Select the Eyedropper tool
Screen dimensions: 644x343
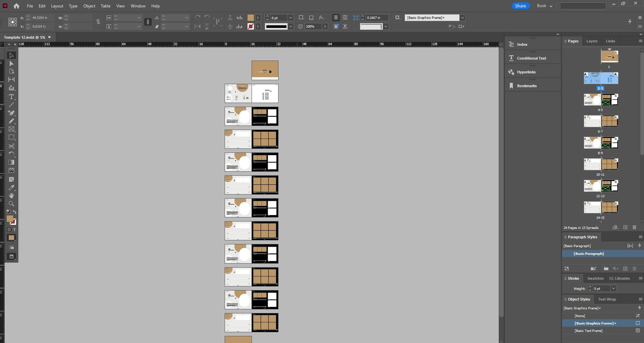pos(12,187)
